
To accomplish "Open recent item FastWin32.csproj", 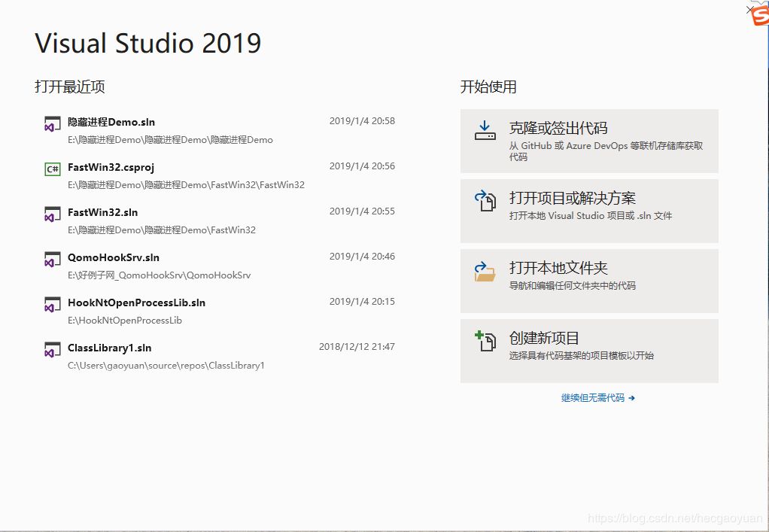I will [x=220, y=175].
